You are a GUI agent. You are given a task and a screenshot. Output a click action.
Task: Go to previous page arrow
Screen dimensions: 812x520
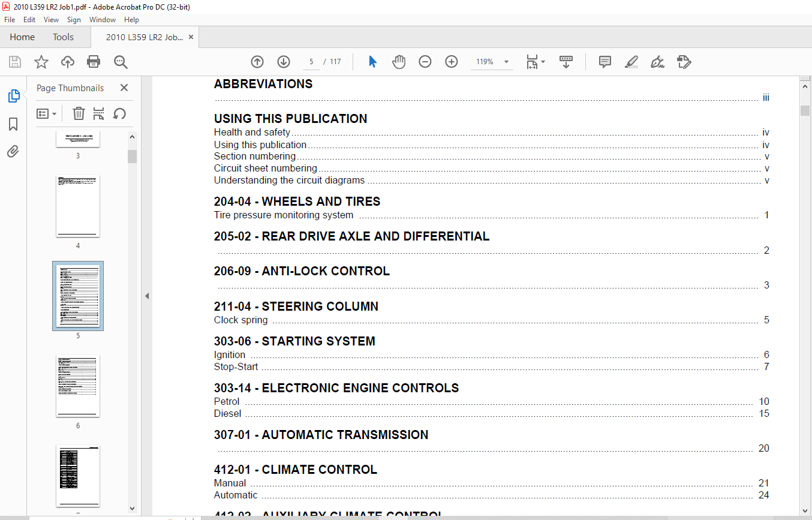pos(257,62)
